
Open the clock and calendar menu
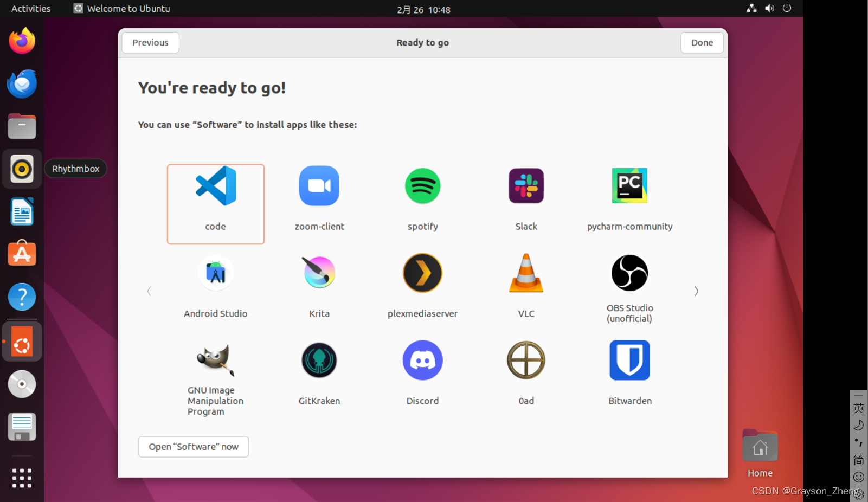(423, 9)
